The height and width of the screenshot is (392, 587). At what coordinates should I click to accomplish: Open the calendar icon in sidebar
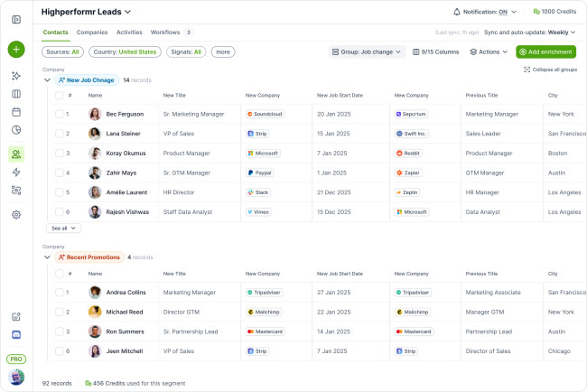tap(16, 112)
